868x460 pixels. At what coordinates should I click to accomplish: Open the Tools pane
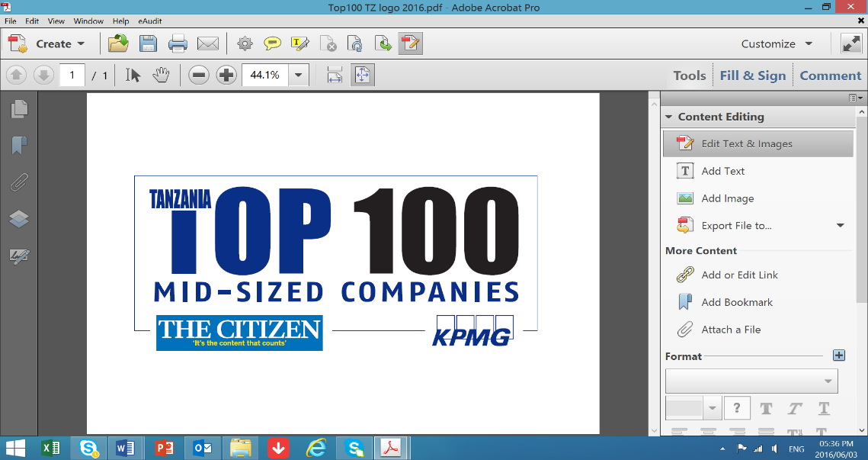pyautogui.click(x=689, y=76)
